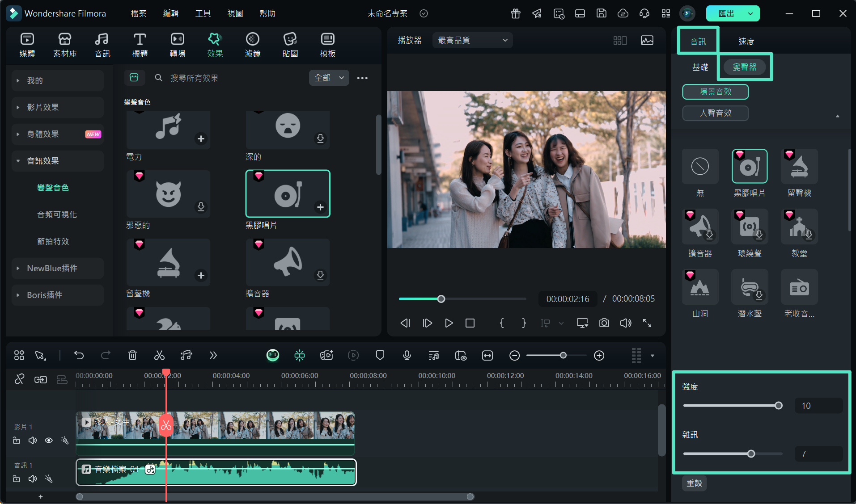This screenshot has height=504, width=856.
Task: Open the 濾鏡 filters tab
Action: click(x=253, y=45)
